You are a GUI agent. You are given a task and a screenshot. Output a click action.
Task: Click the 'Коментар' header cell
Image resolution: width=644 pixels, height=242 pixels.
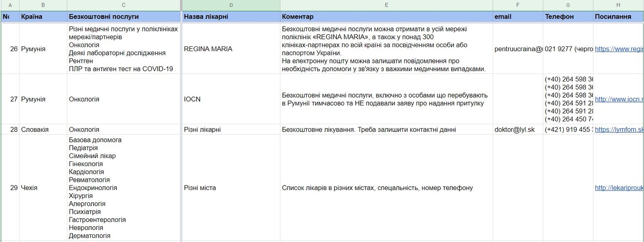pos(386,17)
